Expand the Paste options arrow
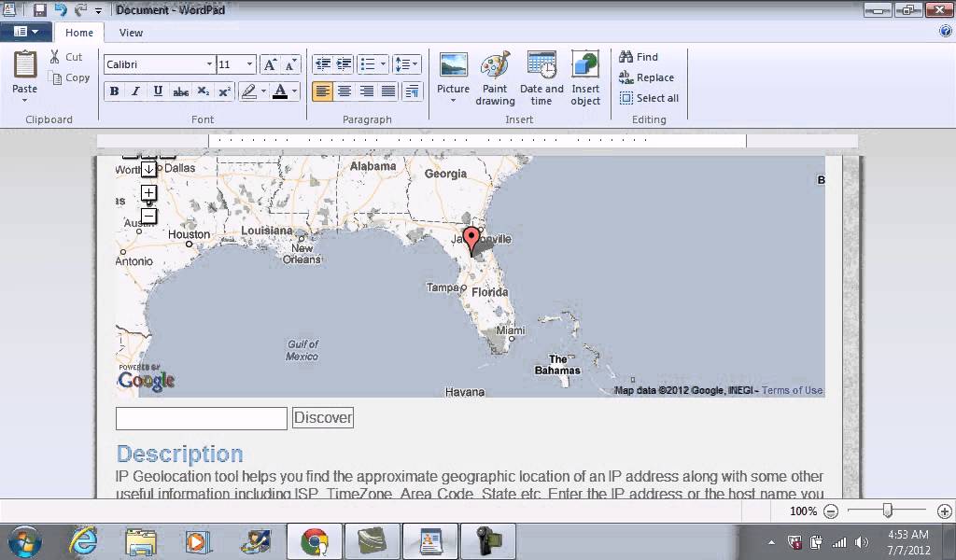Image resolution: width=956 pixels, height=560 pixels. (24, 101)
